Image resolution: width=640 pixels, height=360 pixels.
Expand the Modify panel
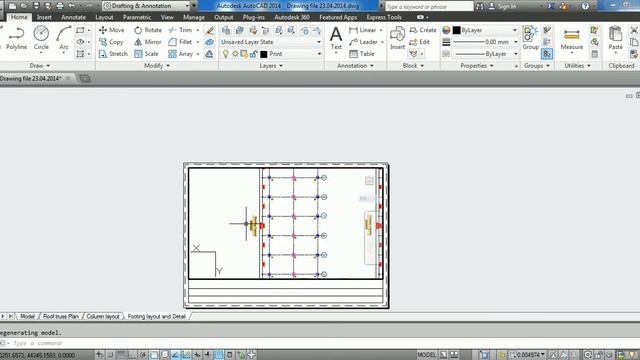click(157, 66)
